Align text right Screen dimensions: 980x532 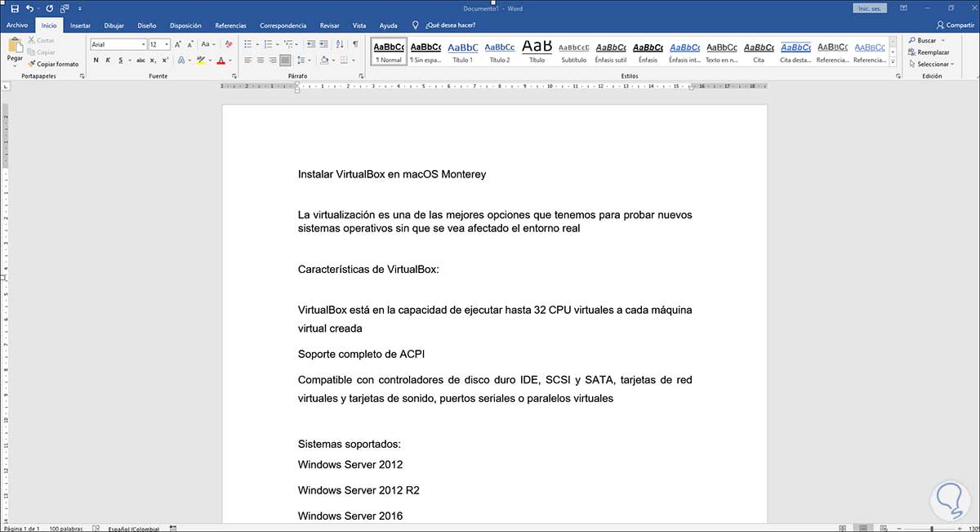pos(273,60)
